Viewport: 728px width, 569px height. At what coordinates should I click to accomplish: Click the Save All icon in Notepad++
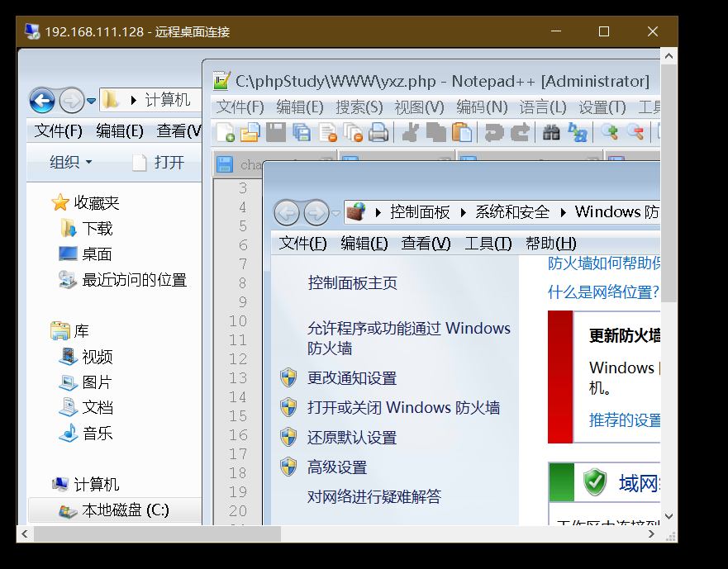point(302,133)
